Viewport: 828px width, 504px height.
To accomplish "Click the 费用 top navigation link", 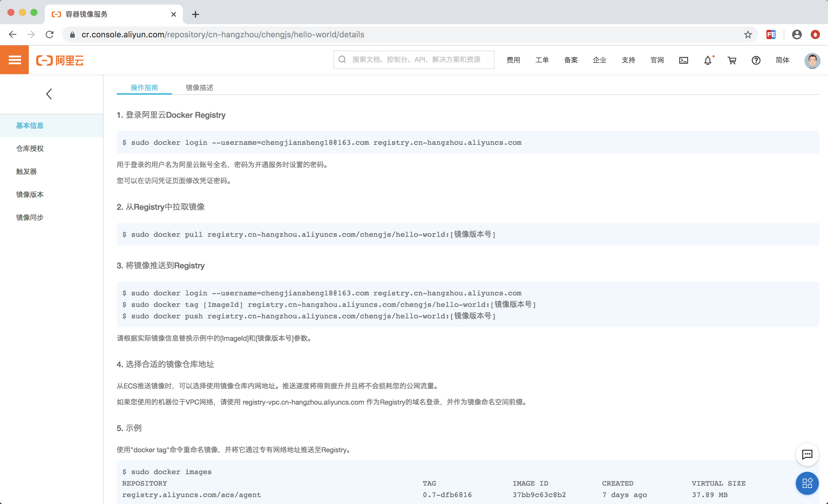I will pos(513,60).
